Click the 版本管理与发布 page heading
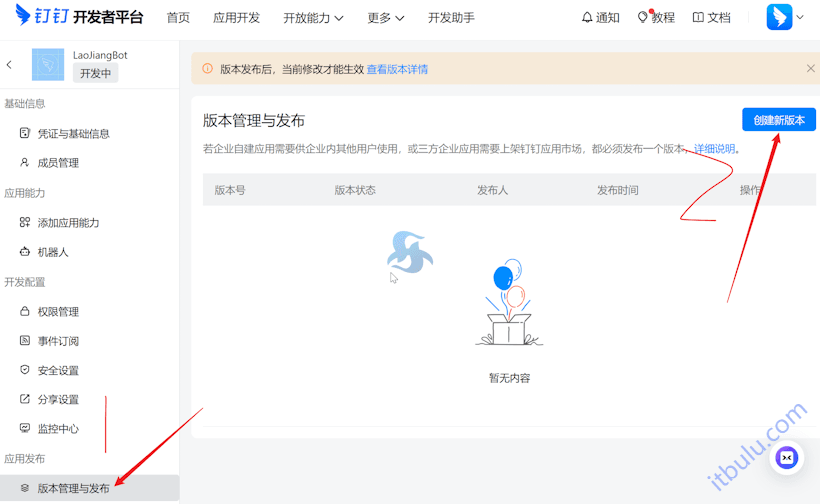820x504 pixels. [x=254, y=121]
